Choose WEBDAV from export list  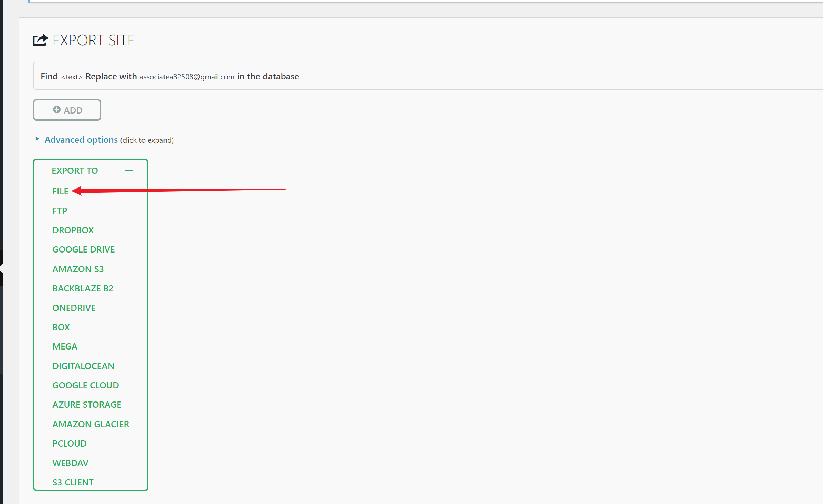pyautogui.click(x=70, y=463)
